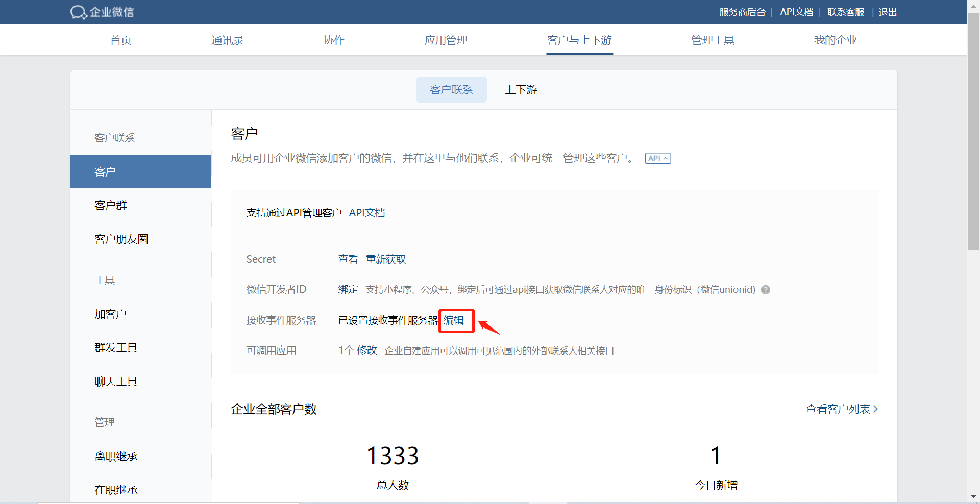Click the Secret field label
The image size is (980, 504).
[x=261, y=260]
